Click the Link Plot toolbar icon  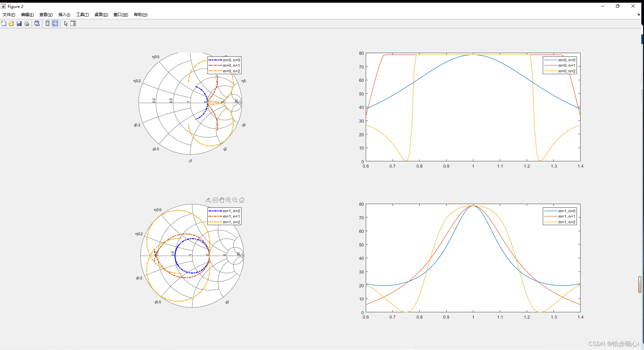[37, 23]
